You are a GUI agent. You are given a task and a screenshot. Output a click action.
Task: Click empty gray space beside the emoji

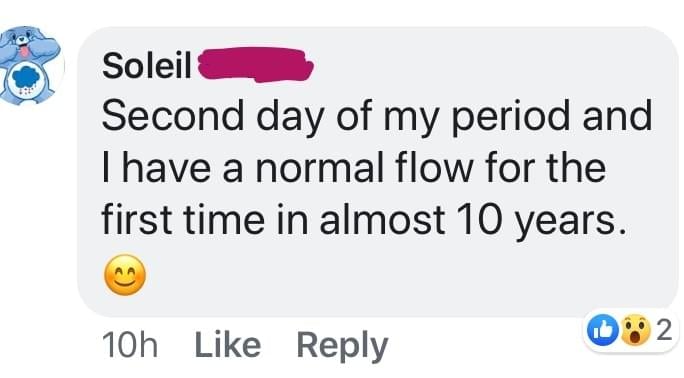coord(393,275)
